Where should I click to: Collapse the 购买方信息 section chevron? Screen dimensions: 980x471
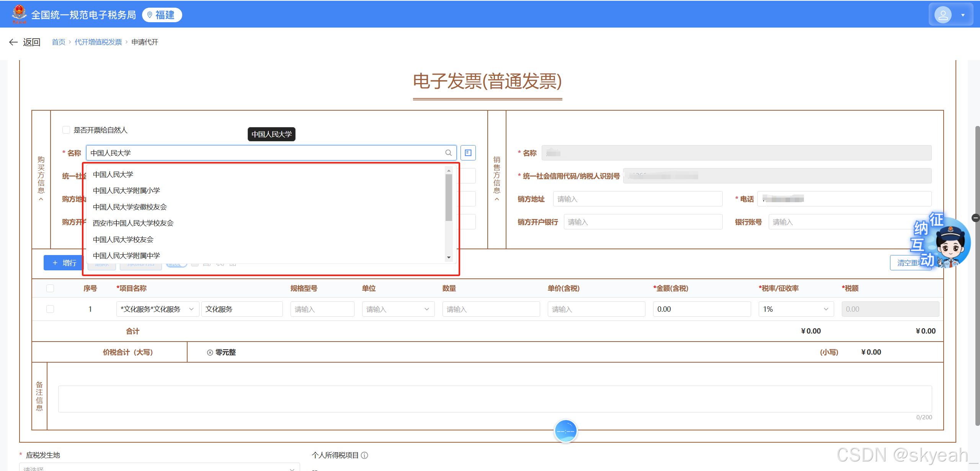[41, 199]
